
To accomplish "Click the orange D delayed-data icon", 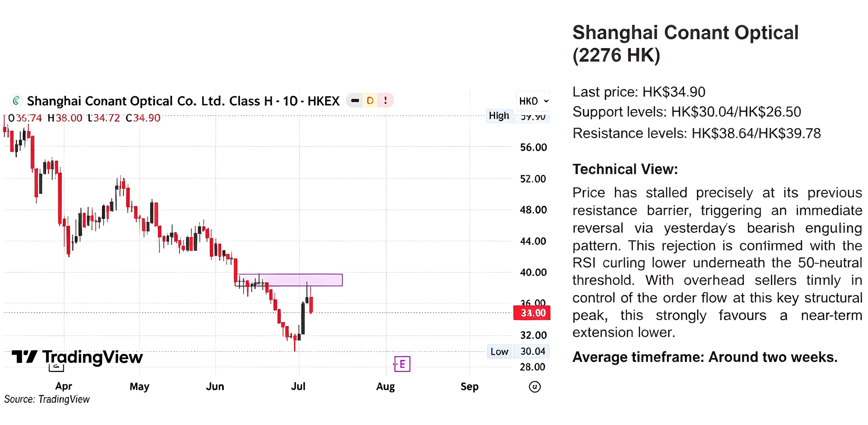I will tap(370, 100).
